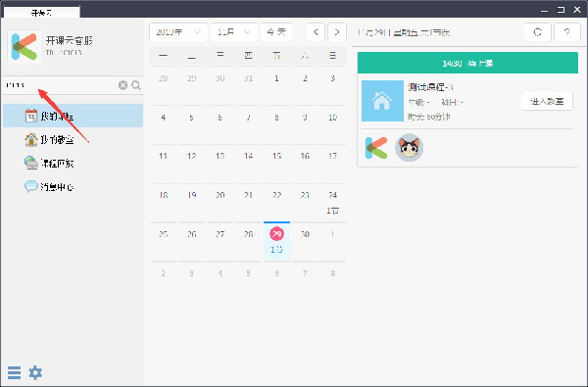This screenshot has width=588, height=387.
Task: Click the 今天 button
Action: [276, 32]
